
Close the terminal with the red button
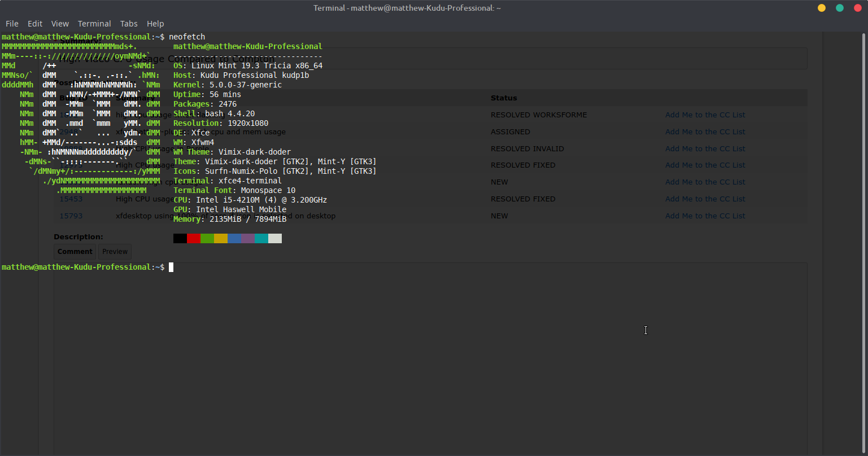click(857, 8)
